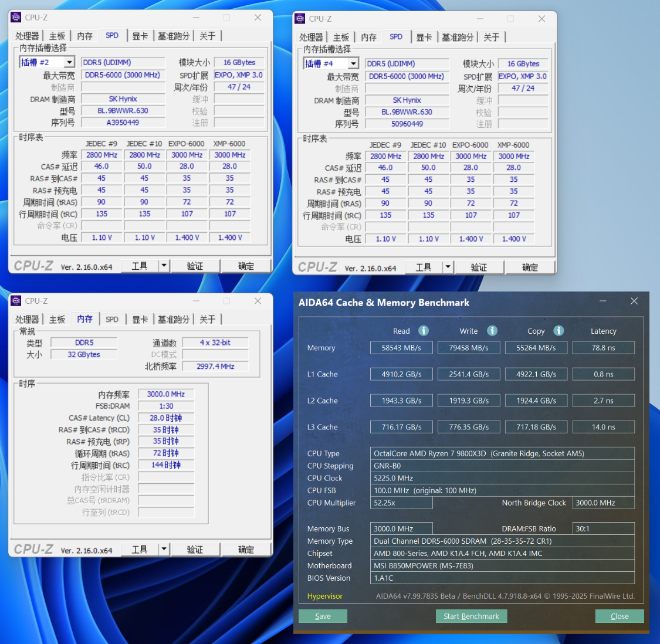The image size is (660, 644).
Task: Click Memory Copy value 55264 MB/s
Action: 536,348
